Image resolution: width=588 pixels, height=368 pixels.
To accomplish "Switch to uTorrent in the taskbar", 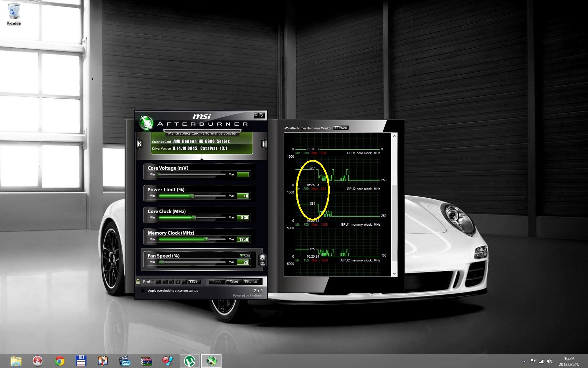I will click(x=190, y=361).
